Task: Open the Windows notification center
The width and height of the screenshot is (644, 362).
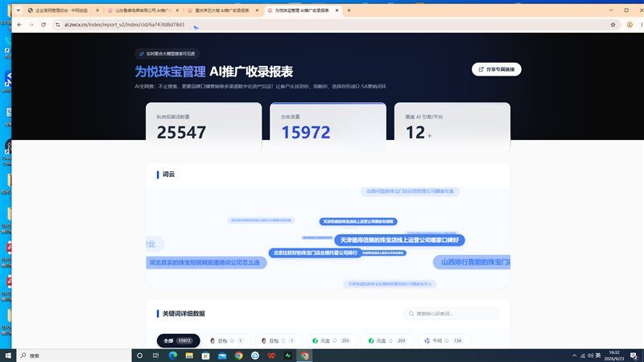Action: coord(634,356)
